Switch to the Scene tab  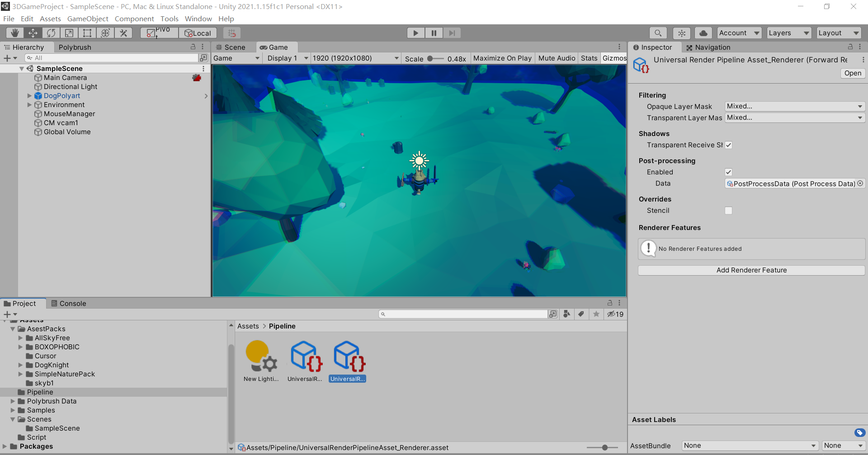[233, 47]
